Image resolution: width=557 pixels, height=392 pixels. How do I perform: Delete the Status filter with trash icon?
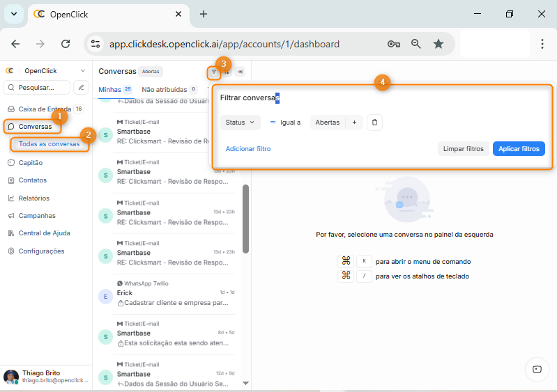(x=374, y=123)
